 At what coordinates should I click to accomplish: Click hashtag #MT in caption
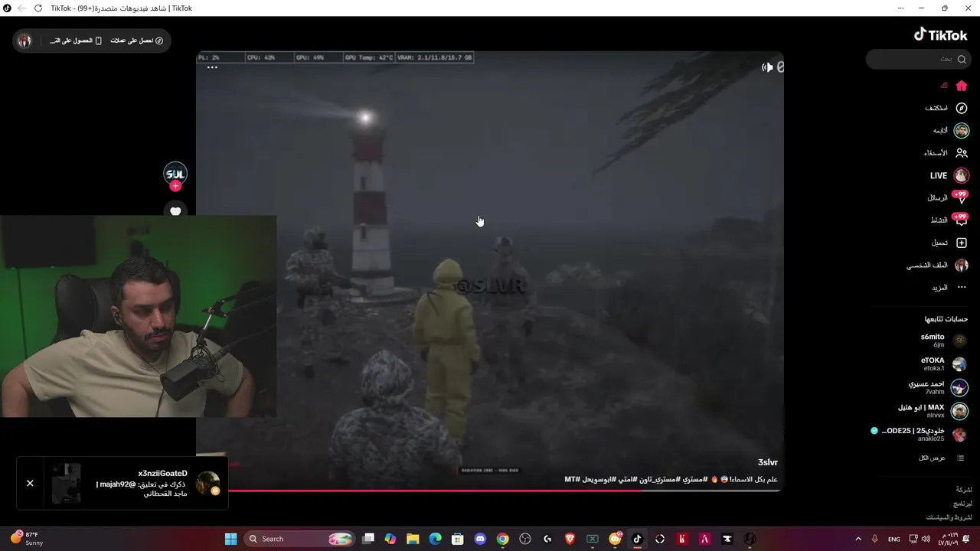point(572,479)
